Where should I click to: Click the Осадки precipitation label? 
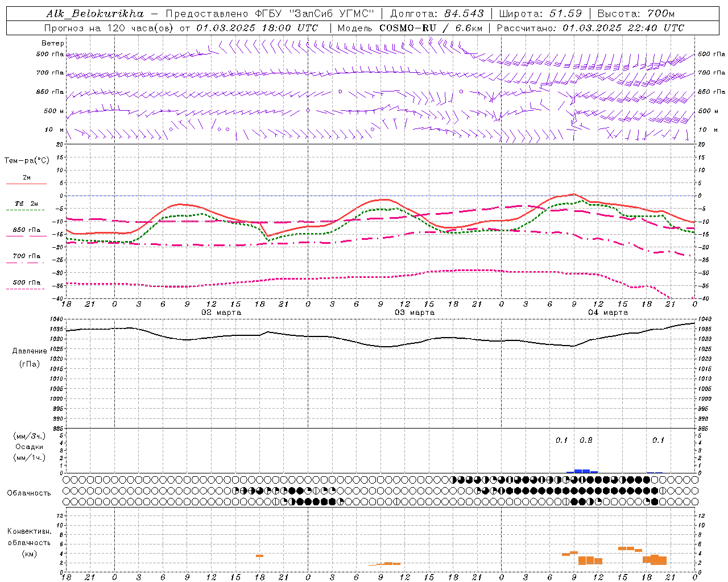[30, 447]
